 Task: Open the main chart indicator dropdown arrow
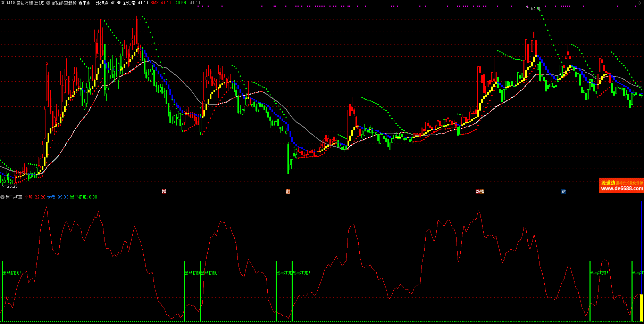48,3
